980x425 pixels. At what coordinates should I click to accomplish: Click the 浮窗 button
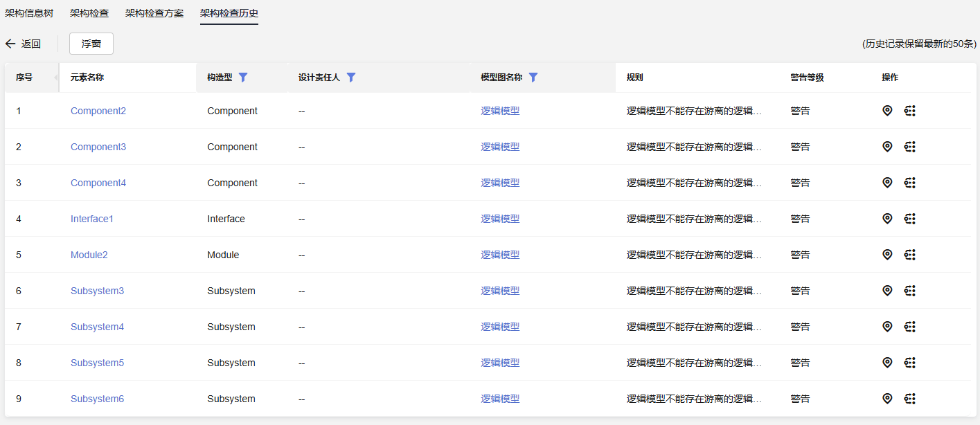pos(91,44)
